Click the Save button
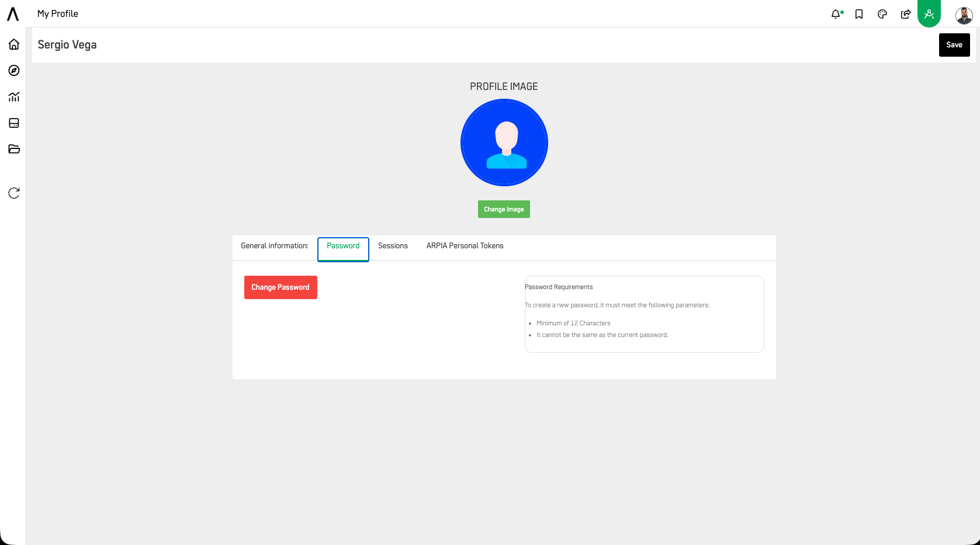 coord(954,45)
